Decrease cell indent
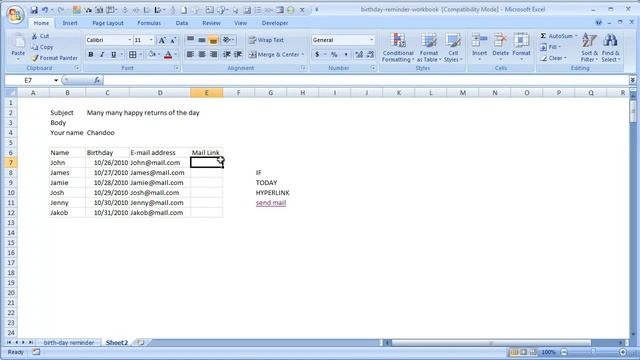 pyautogui.click(x=227, y=54)
